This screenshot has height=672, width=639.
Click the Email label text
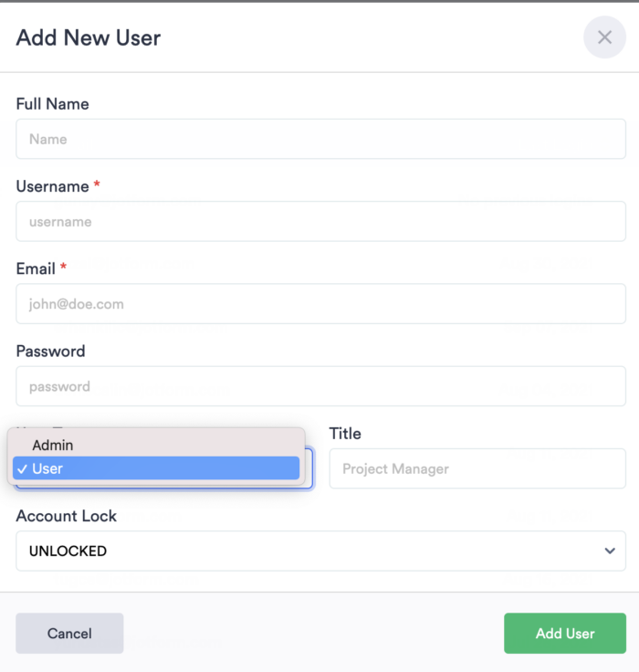36,268
